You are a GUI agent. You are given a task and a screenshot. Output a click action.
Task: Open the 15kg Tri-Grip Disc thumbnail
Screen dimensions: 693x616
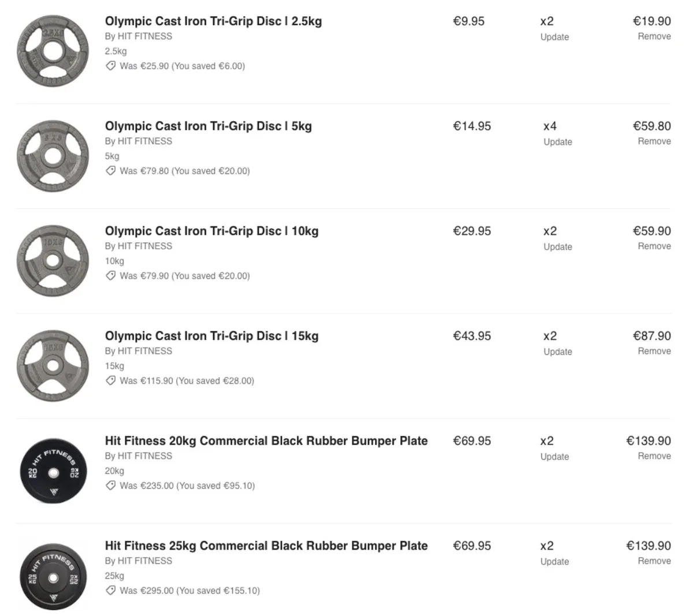53,365
